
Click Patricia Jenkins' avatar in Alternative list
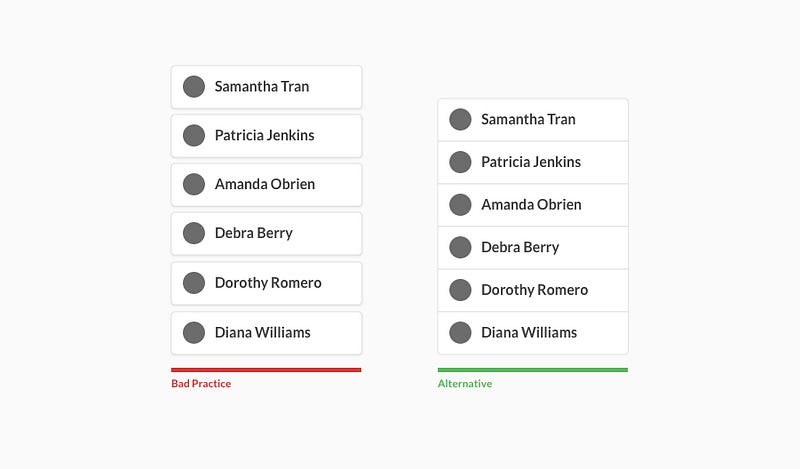coord(460,162)
